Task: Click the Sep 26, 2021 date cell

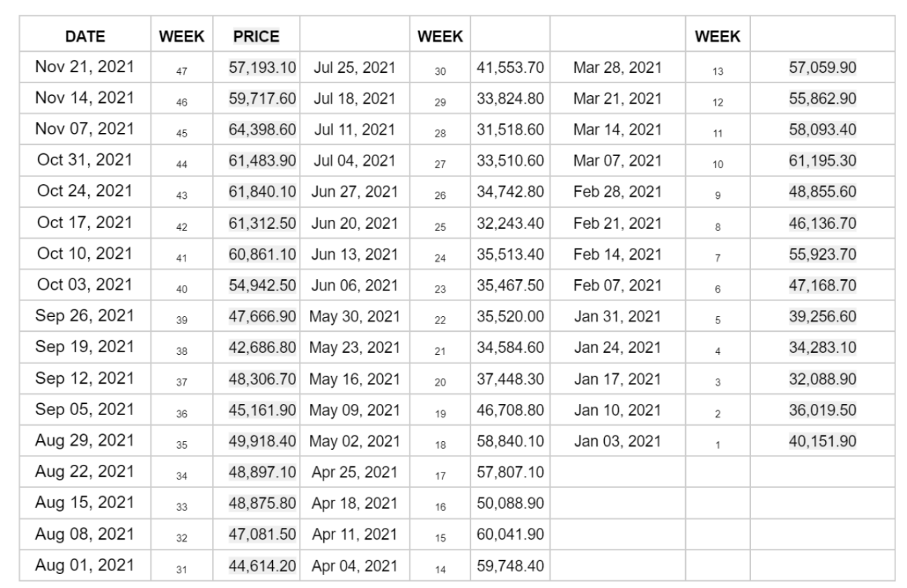Action: coord(85,317)
